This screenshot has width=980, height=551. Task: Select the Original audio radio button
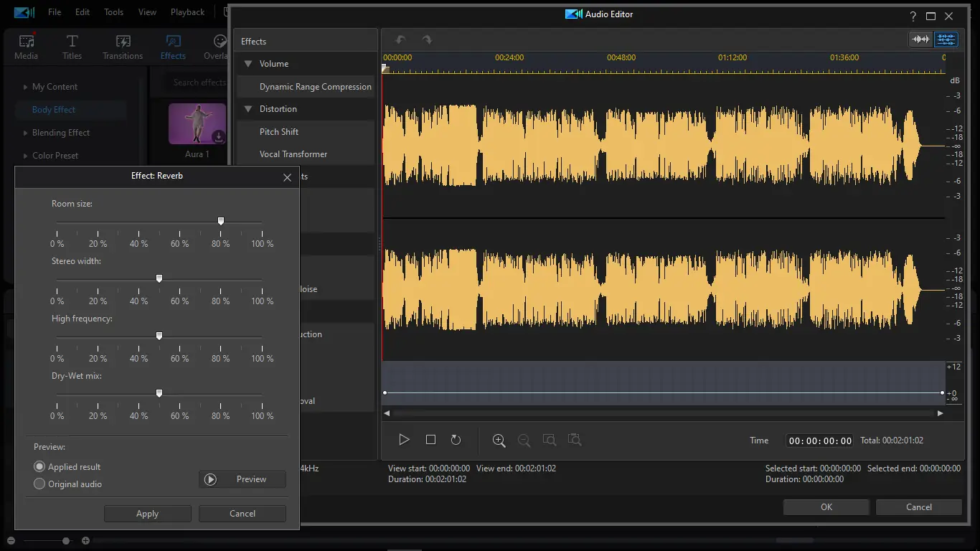pos(39,484)
